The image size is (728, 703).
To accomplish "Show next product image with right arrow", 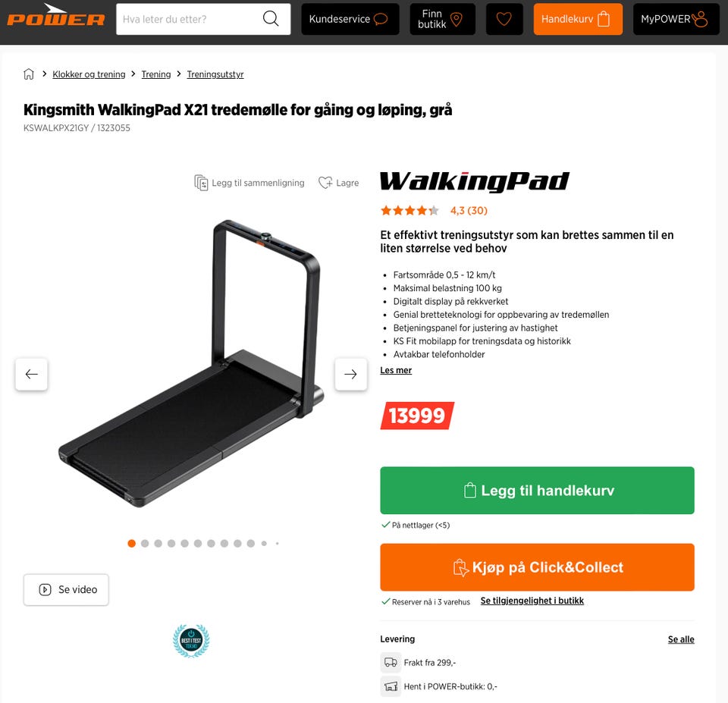I will click(351, 375).
